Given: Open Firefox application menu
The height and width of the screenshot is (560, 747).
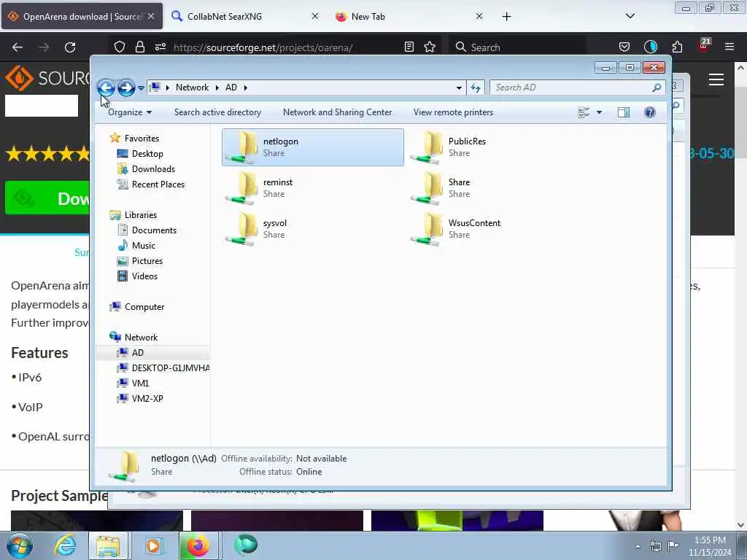Looking at the screenshot, I should [x=729, y=47].
